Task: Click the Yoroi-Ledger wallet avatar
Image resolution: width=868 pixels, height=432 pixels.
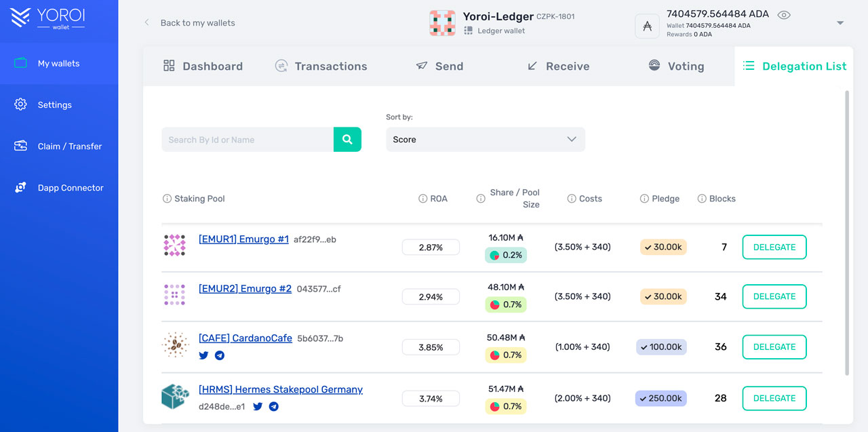Action: coord(442,23)
